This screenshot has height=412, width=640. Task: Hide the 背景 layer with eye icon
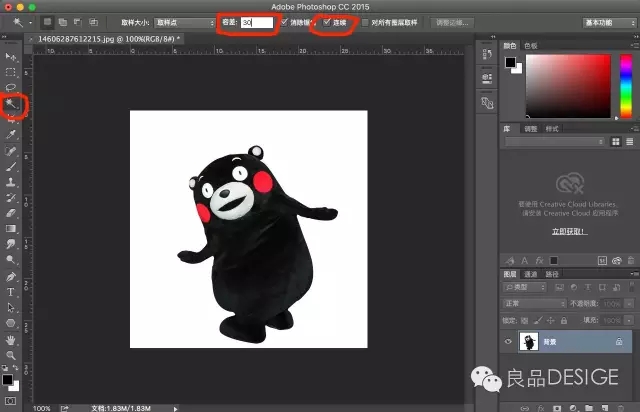click(x=508, y=342)
